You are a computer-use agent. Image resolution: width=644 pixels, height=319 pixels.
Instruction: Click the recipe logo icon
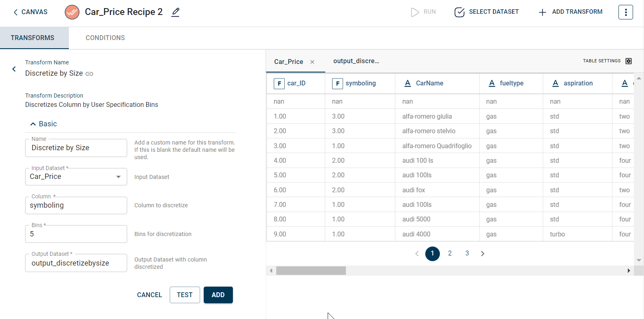click(72, 12)
